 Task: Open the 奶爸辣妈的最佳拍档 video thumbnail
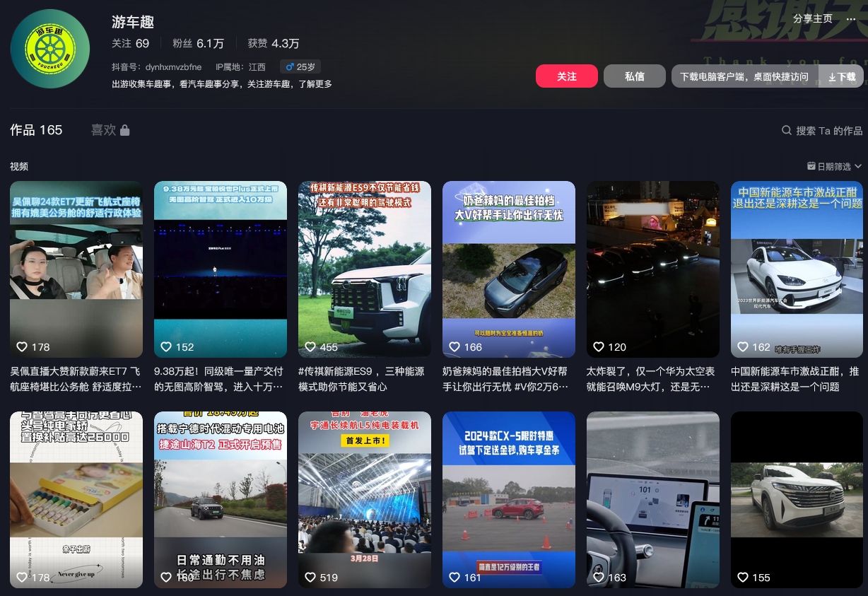pyautogui.click(x=509, y=269)
